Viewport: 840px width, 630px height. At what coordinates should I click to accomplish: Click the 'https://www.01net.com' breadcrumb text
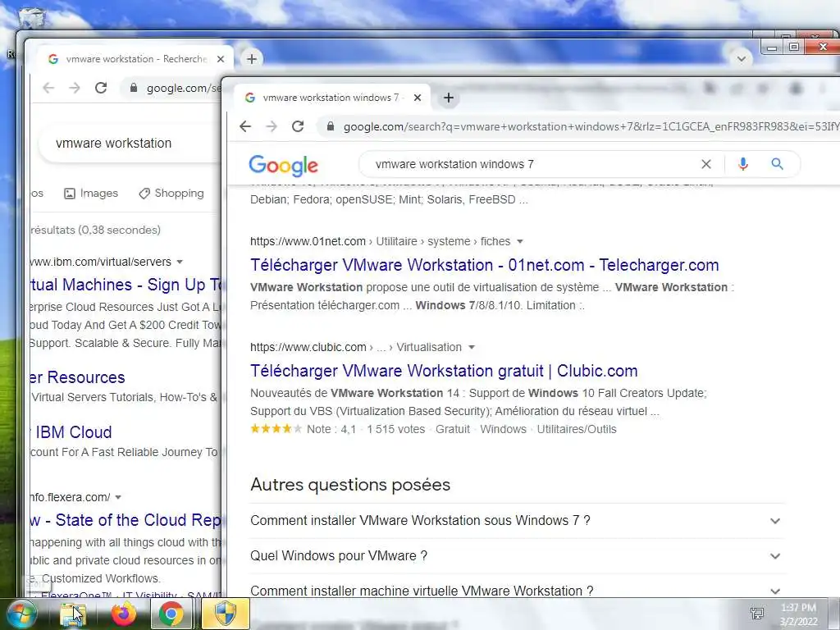(x=308, y=242)
